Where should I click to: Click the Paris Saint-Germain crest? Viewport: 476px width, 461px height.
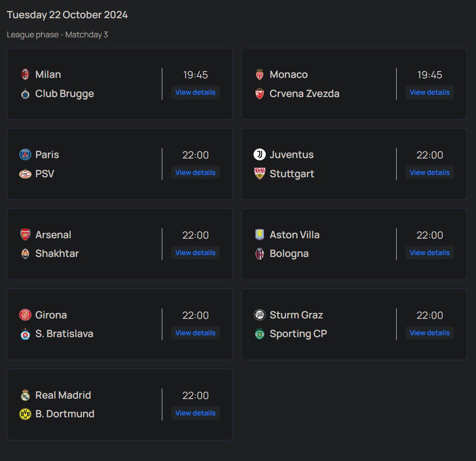[x=26, y=154]
